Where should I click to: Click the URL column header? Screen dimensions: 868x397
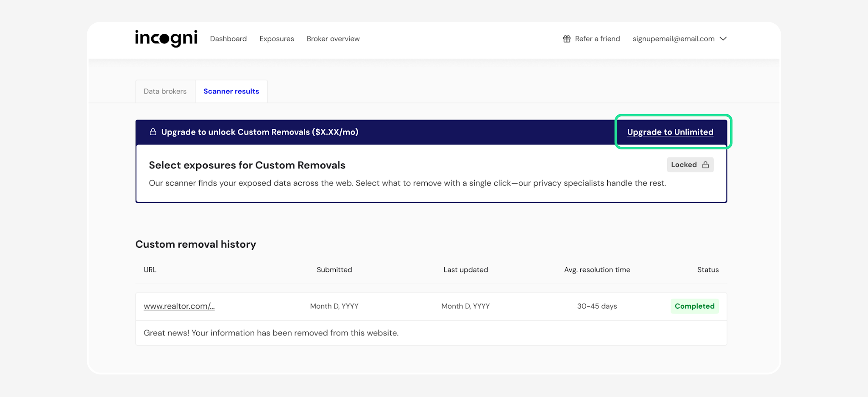point(150,270)
